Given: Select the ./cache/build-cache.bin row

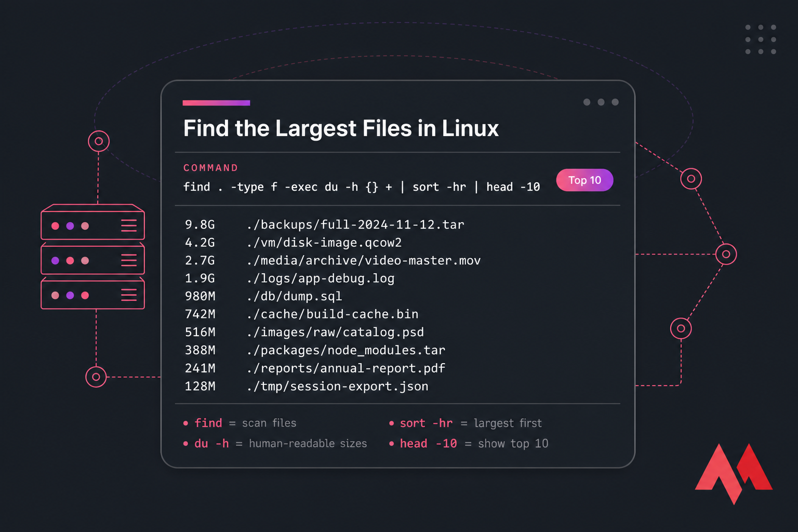Looking at the screenshot, I should (302, 314).
